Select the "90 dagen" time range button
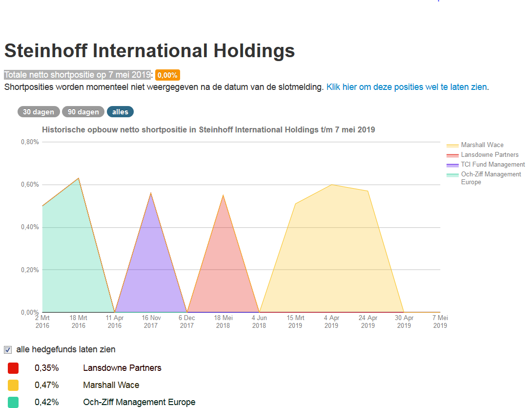This screenshot has width=532, height=408. tap(83, 111)
